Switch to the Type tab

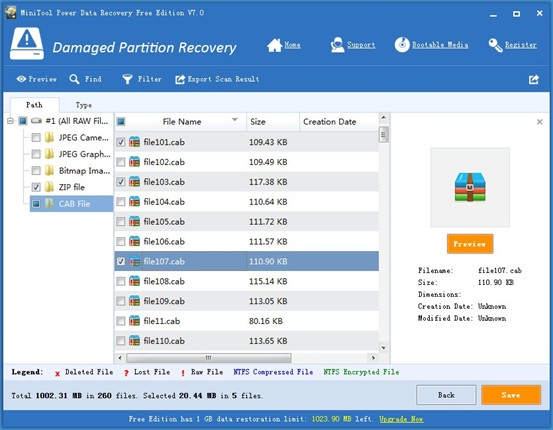point(84,105)
